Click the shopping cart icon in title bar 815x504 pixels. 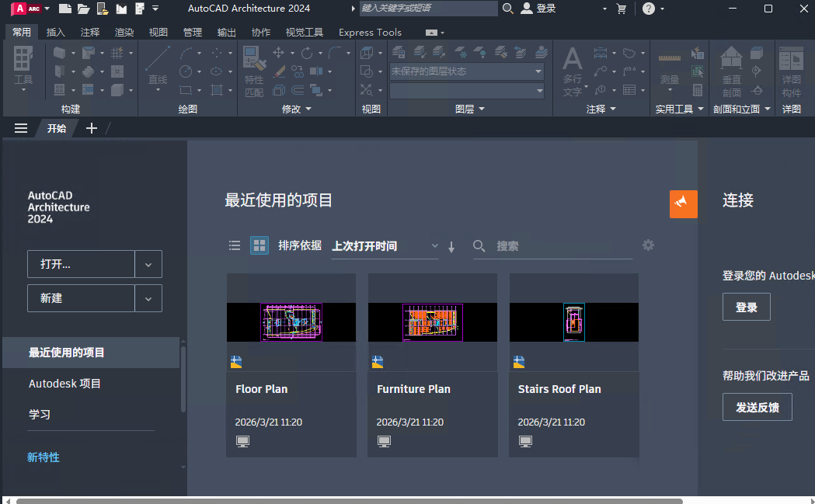pyautogui.click(x=621, y=9)
